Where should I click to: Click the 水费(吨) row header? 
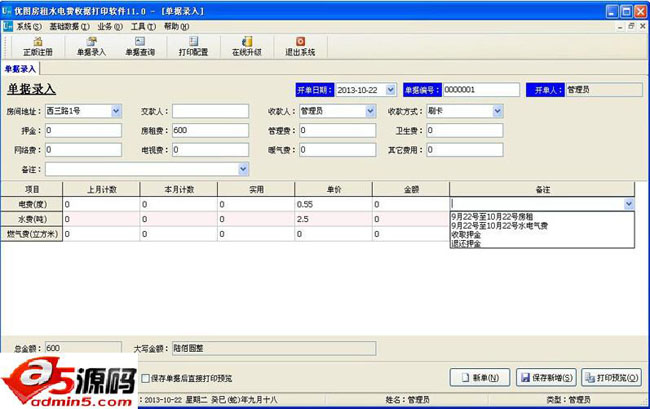tap(32, 219)
